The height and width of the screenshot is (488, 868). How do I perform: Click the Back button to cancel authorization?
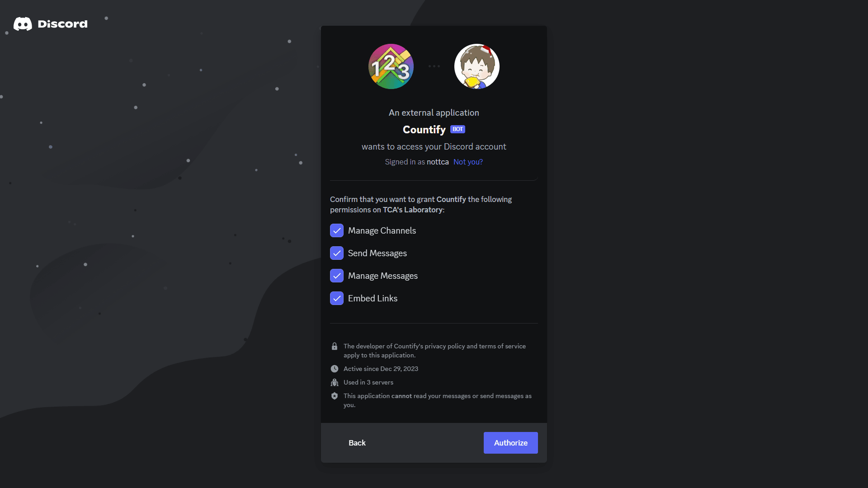[x=357, y=442]
